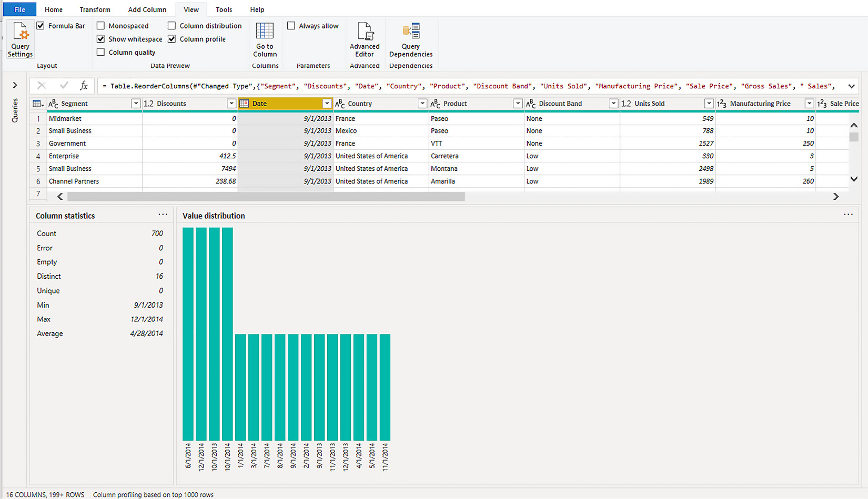868x499 pixels.
Task: Enable the Monospaced checkbox
Action: 101,26
